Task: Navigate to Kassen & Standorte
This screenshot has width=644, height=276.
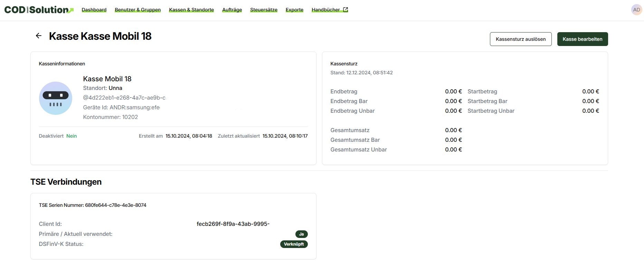Action: [x=191, y=10]
